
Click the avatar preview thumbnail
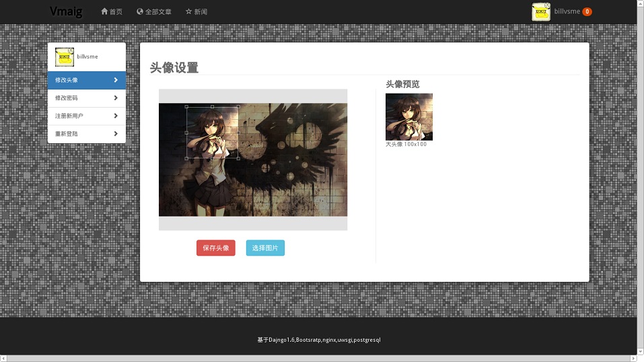tap(409, 116)
